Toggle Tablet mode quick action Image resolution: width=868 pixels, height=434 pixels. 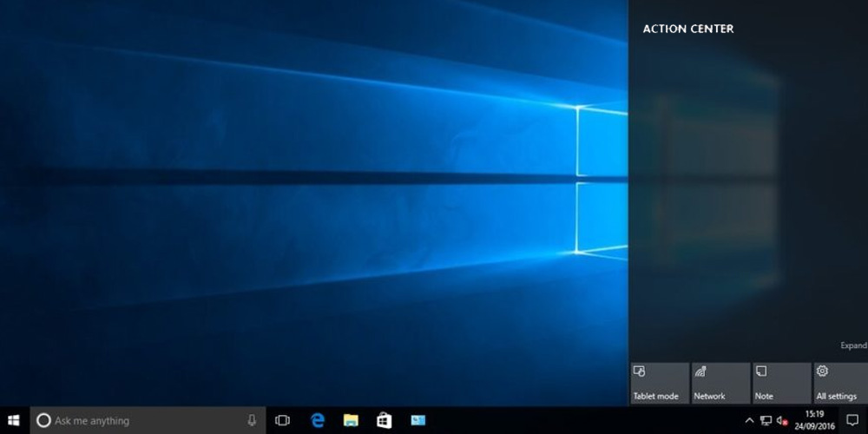click(660, 383)
